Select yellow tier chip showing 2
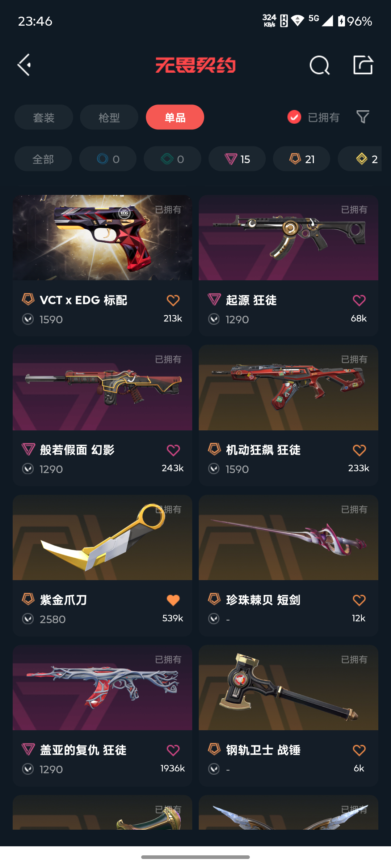Image resolution: width=391 pixels, height=868 pixels. click(x=360, y=159)
